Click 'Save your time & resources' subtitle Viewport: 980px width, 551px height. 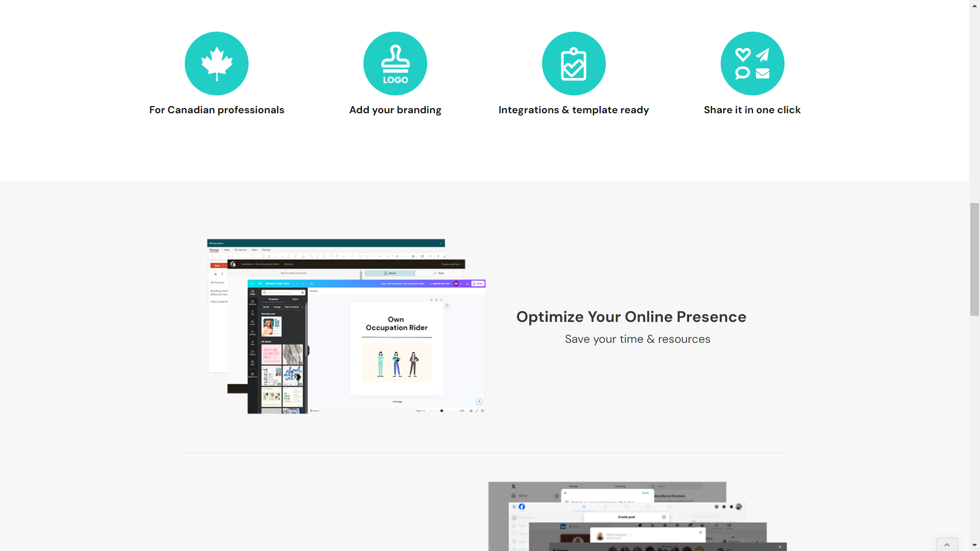[x=637, y=339]
